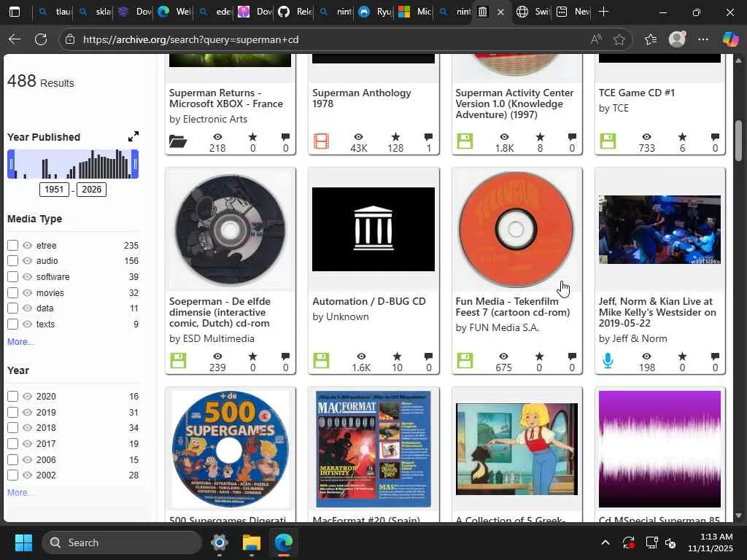Open TCE Game CD #1 item
Screen dimensions: 747x560
[636, 93]
